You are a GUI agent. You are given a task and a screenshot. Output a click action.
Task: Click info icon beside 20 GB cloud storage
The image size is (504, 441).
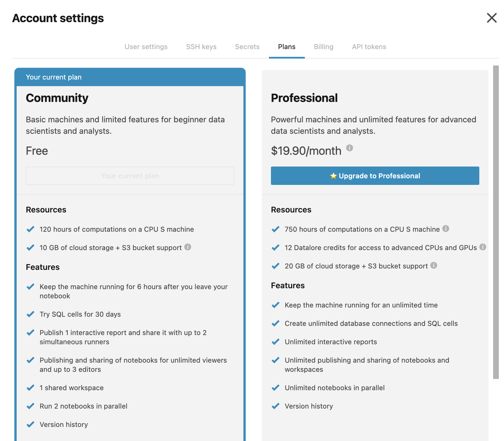pyautogui.click(x=434, y=265)
